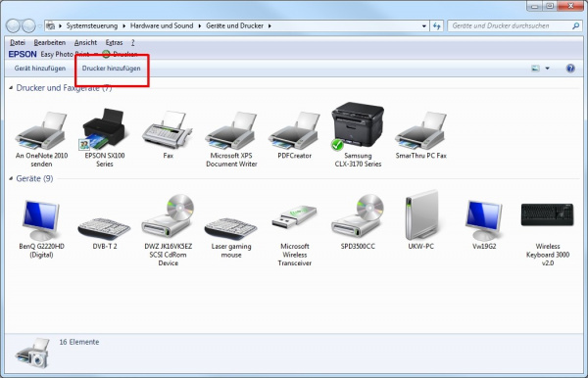
Task: Select the Laser gaming mouse device
Action: (x=231, y=238)
